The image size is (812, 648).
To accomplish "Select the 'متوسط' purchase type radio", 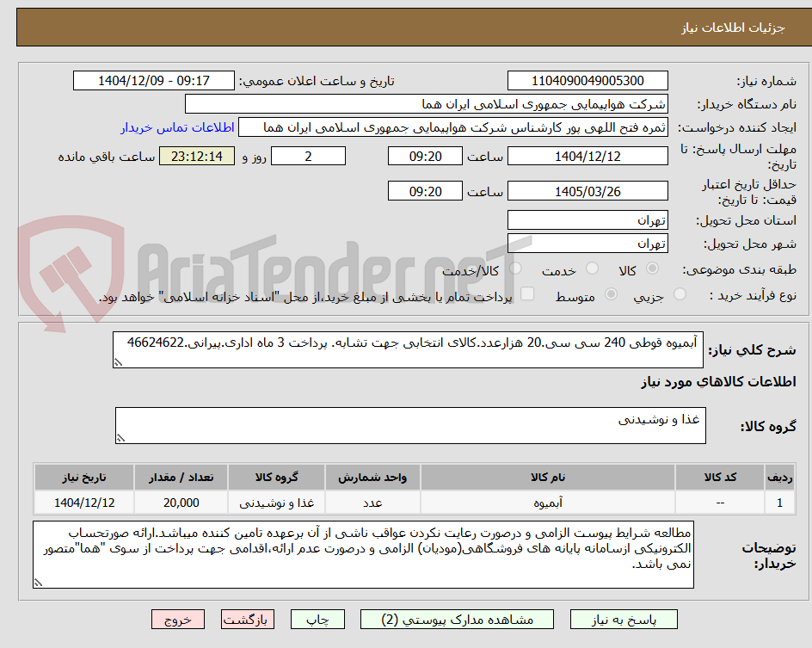I will pyautogui.click(x=611, y=294).
